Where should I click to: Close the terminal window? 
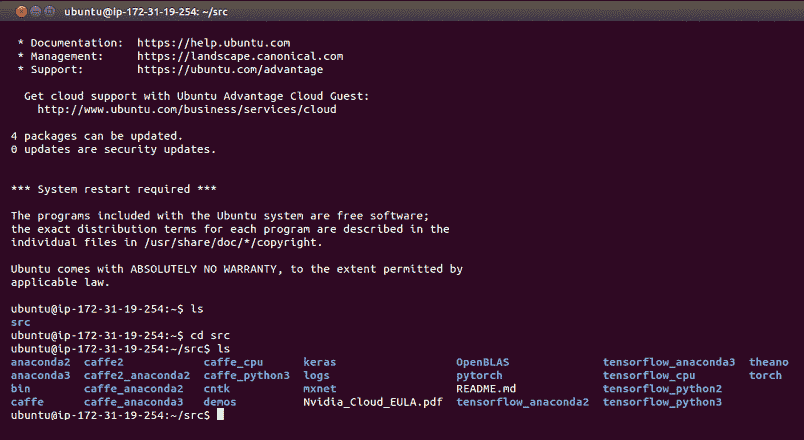[21, 11]
